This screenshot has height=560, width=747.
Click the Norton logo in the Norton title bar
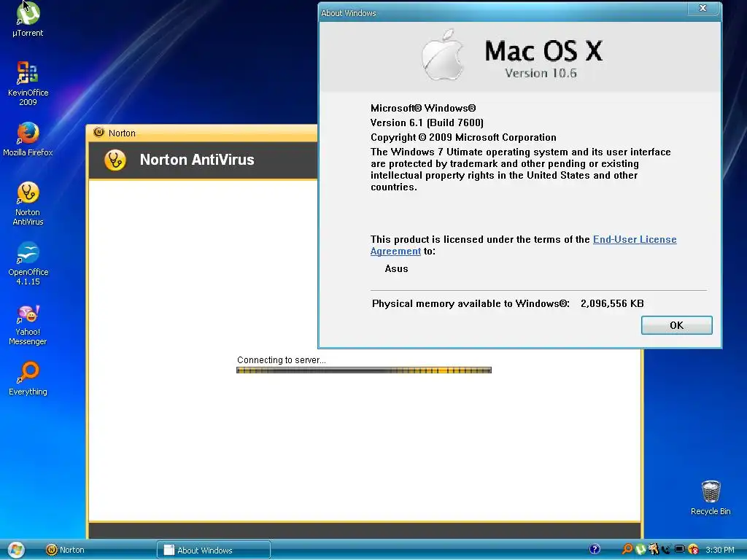98,133
